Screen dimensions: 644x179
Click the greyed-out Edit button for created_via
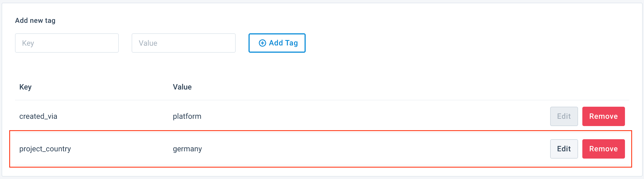564,116
